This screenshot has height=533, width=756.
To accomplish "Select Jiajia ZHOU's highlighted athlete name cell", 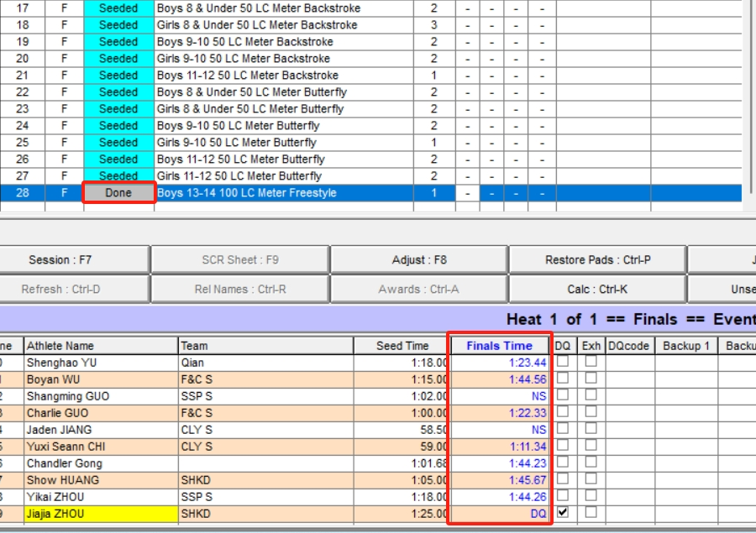I will coord(101,514).
